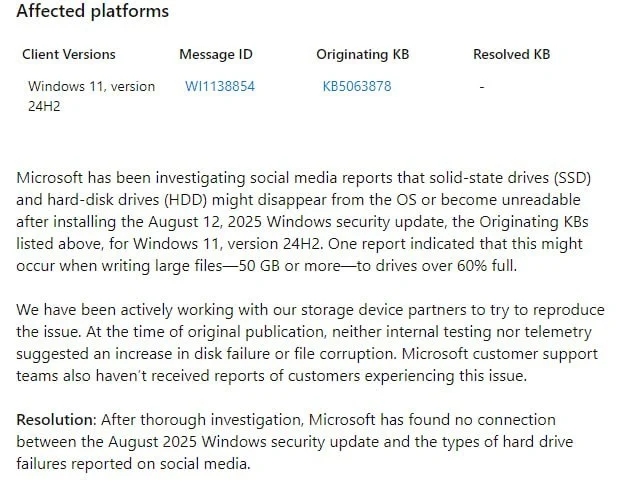Select the Message ID column header
This screenshot has height=484, width=625.
[x=216, y=54]
